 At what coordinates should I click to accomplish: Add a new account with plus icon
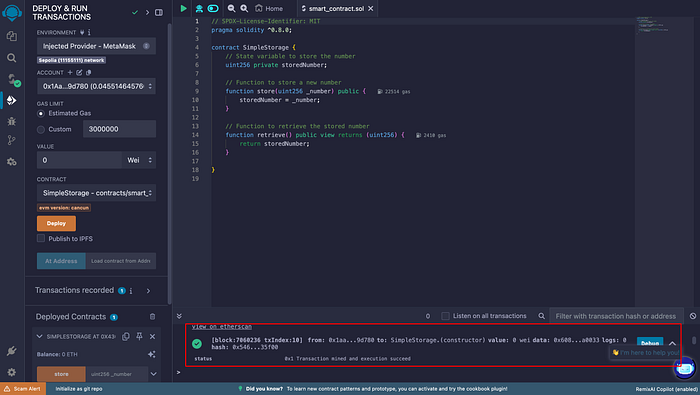pyautogui.click(x=70, y=72)
